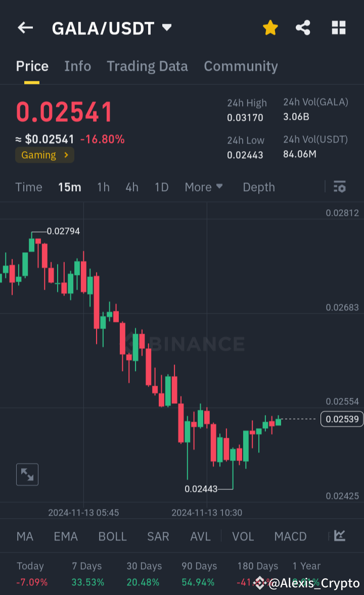Toggle the MACD indicator

point(290,536)
